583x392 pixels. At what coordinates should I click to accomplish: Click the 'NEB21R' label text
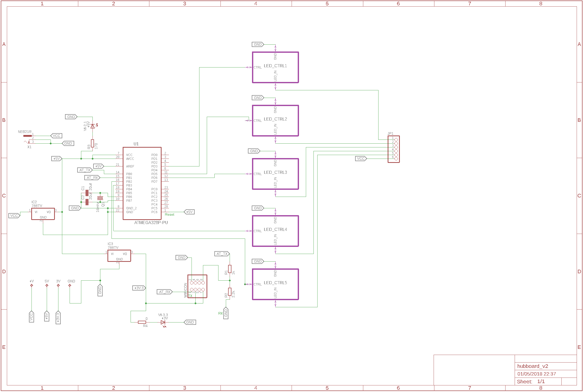(25, 132)
